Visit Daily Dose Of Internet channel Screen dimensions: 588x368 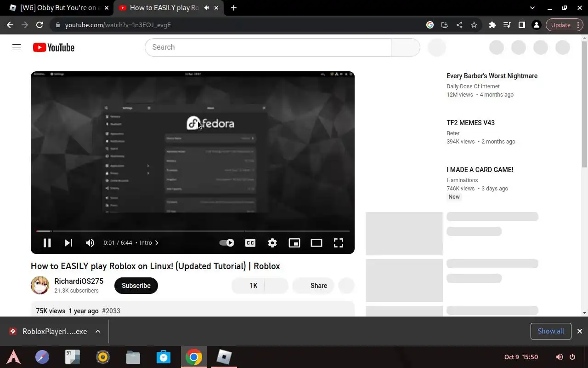[x=473, y=86]
